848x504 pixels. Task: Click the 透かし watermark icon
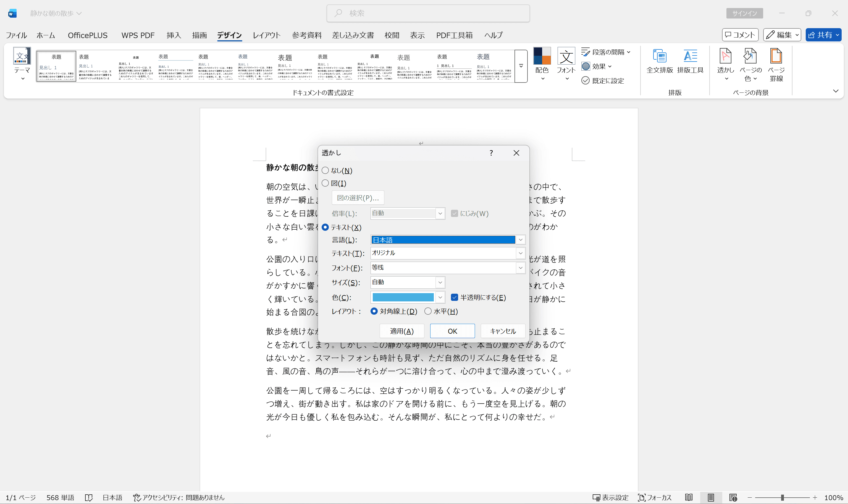point(725,56)
